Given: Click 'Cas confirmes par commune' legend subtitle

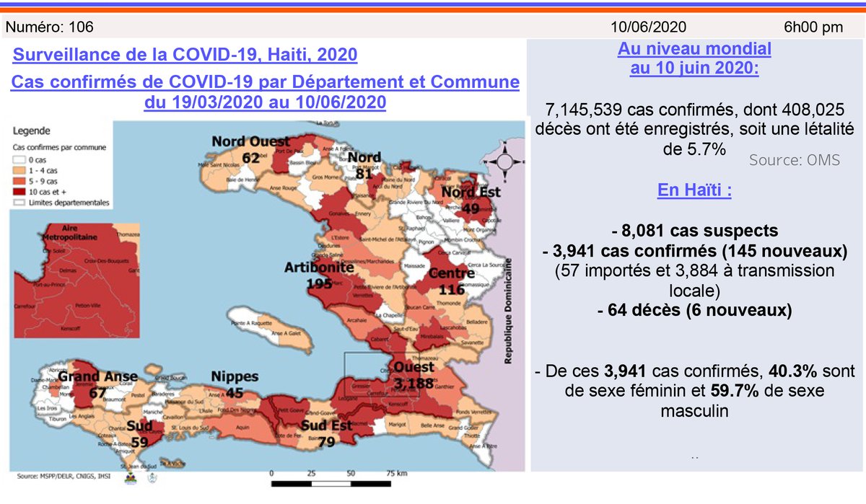Looking at the screenshot, I should click(61, 147).
